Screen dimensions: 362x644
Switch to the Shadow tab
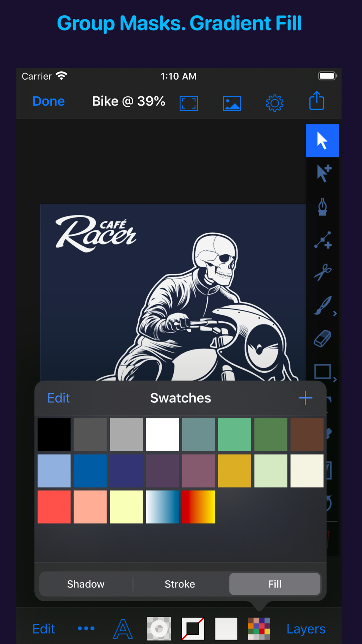pos(86,584)
